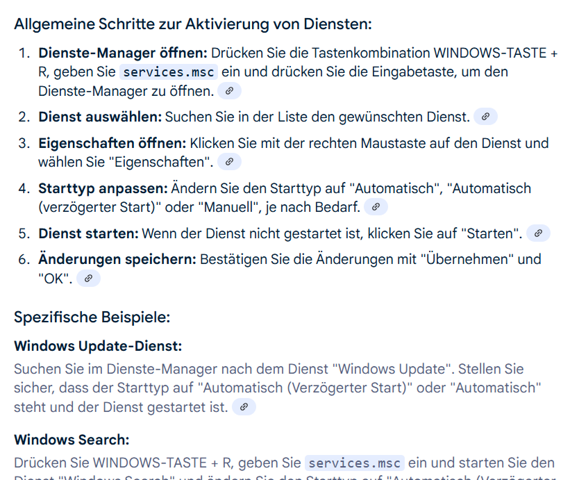The height and width of the screenshot is (480, 579).
Task: Click text WINDOWS-TASTE + in step 1
Action: 496,53
